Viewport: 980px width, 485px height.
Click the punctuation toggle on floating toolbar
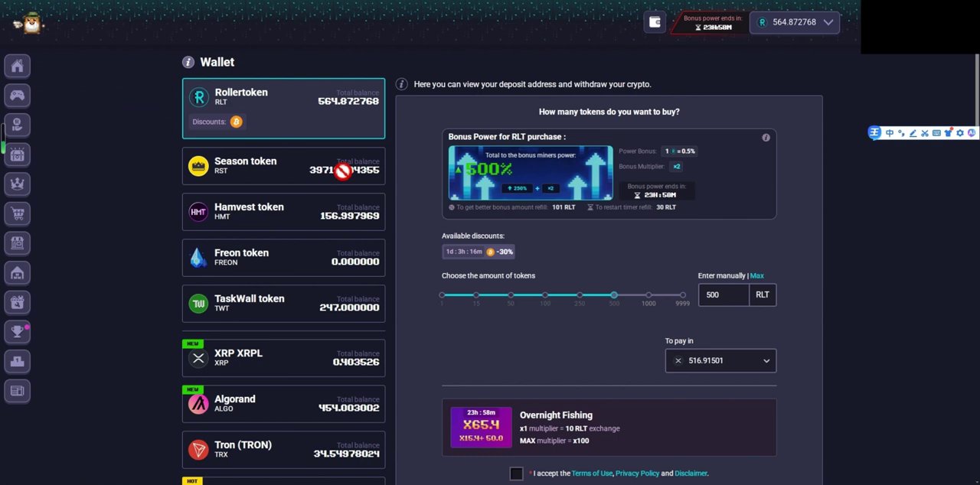click(x=901, y=133)
